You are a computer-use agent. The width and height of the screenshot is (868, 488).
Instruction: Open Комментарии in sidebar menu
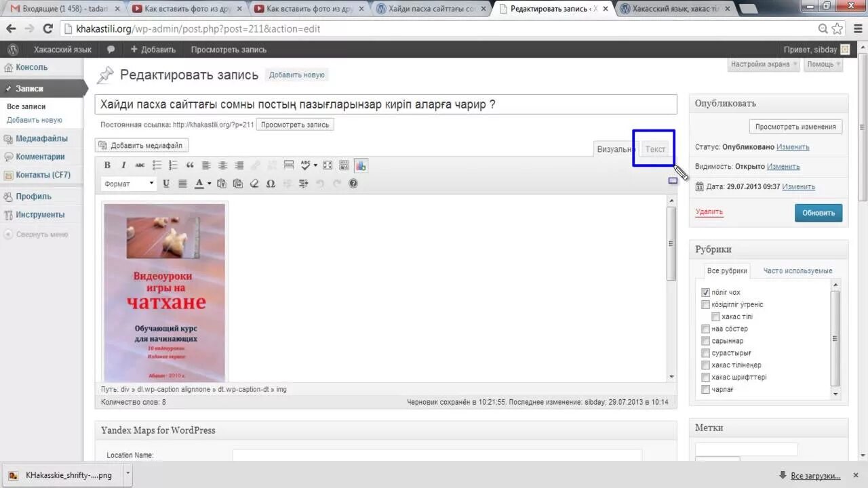pos(40,157)
